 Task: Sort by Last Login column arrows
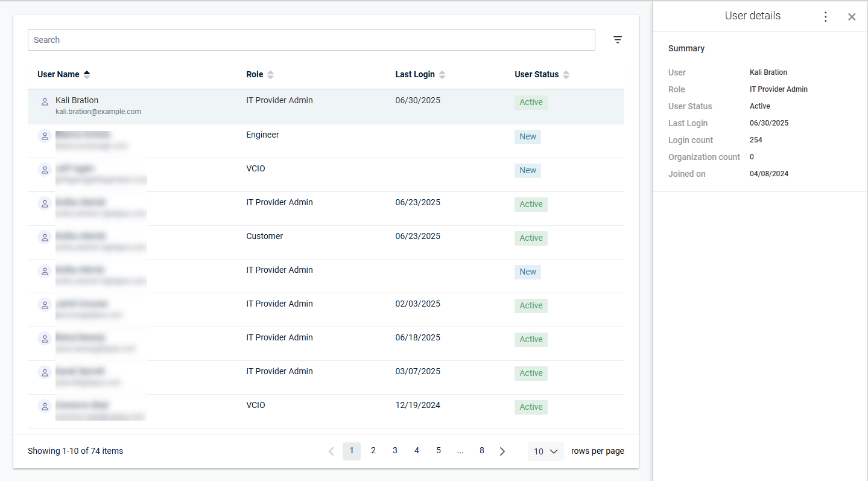click(x=442, y=75)
